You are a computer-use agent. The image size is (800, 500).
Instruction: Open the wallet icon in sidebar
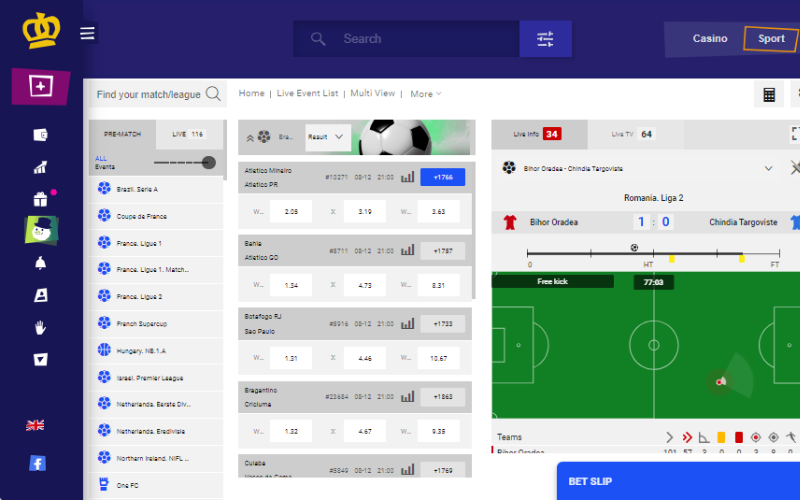(40, 135)
